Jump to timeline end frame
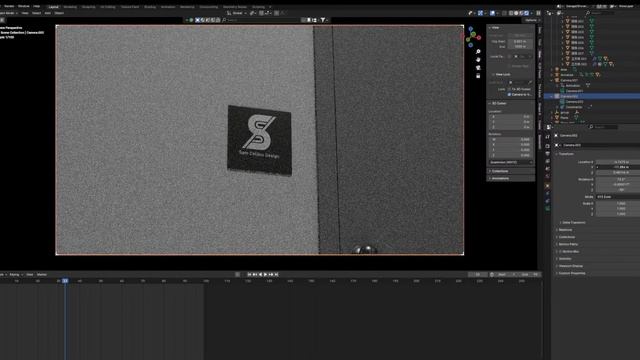This screenshot has height=360, width=640. tap(276, 275)
